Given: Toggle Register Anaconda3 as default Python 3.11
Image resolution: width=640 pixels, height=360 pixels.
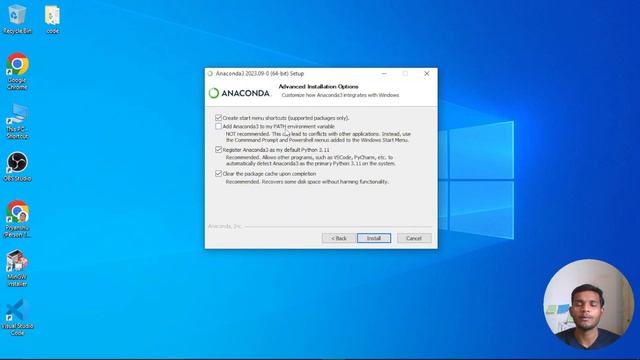Looking at the screenshot, I should click(218, 150).
